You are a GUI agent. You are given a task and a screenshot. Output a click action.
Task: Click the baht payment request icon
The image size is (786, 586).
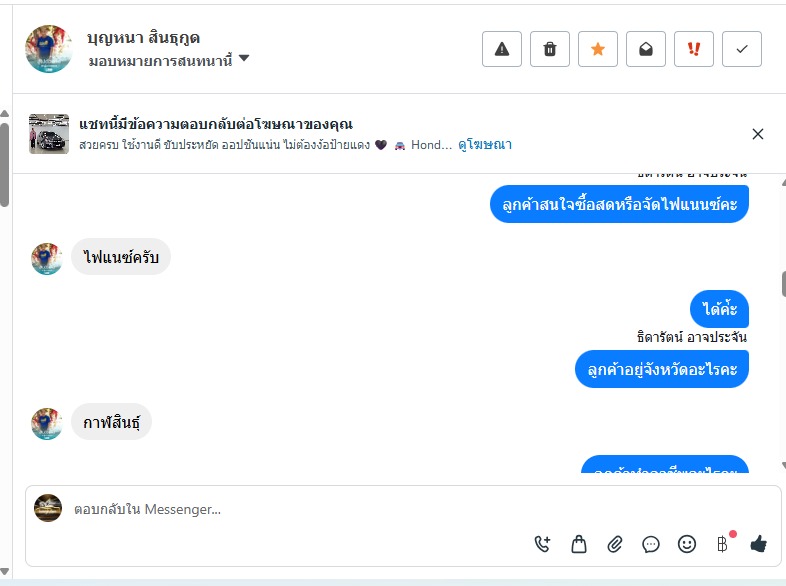722,544
